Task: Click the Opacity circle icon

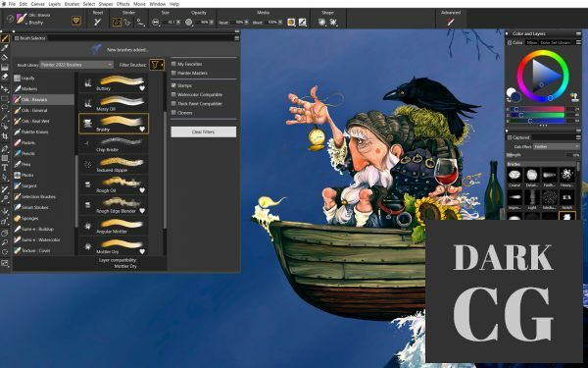Action: (x=188, y=23)
